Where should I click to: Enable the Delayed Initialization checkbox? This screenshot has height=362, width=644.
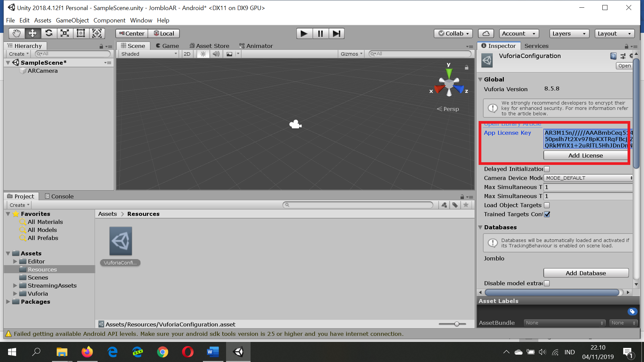click(547, 169)
